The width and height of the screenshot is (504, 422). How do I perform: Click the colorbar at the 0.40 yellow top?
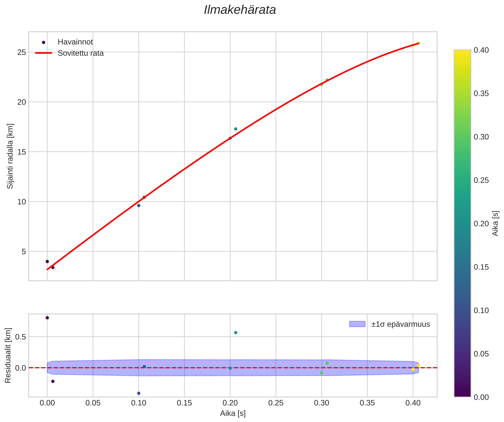[462, 51]
